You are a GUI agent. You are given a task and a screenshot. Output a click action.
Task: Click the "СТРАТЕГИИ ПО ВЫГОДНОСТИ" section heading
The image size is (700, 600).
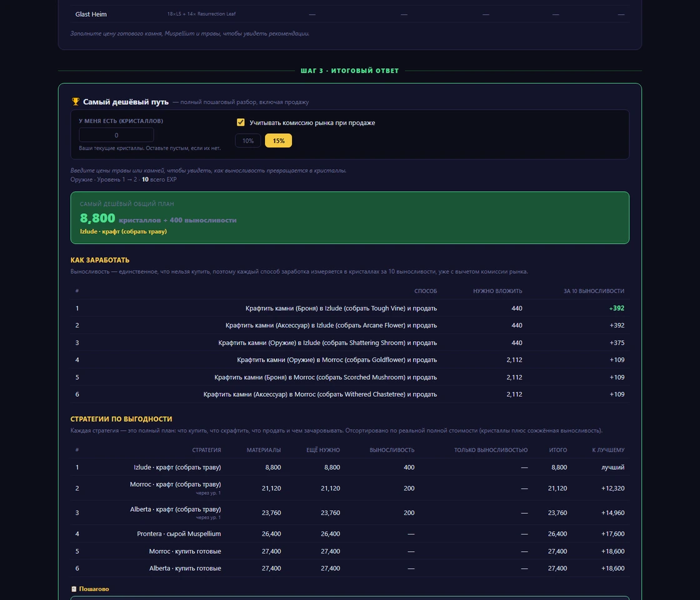pyautogui.click(x=121, y=419)
